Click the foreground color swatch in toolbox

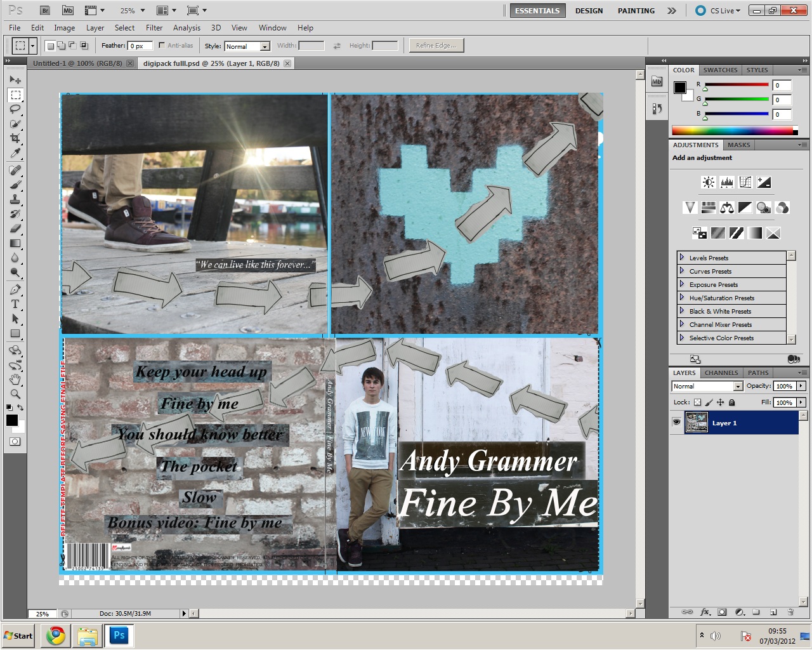pos(11,420)
